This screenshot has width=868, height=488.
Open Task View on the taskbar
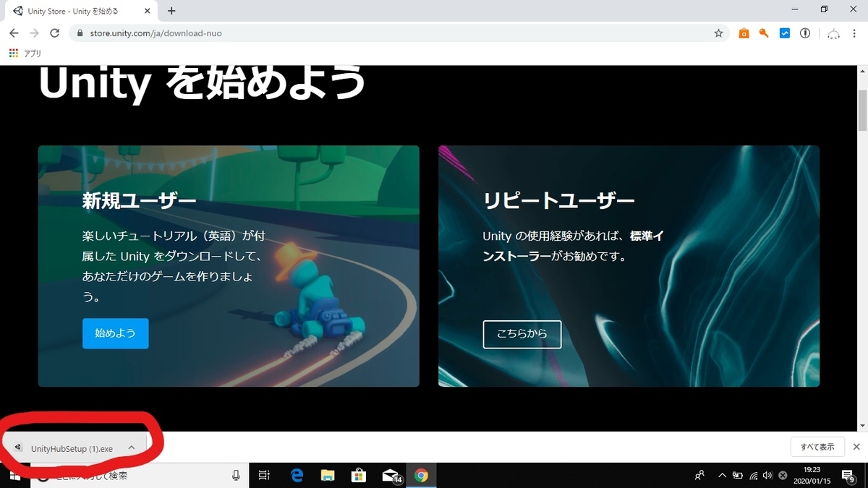point(264,476)
